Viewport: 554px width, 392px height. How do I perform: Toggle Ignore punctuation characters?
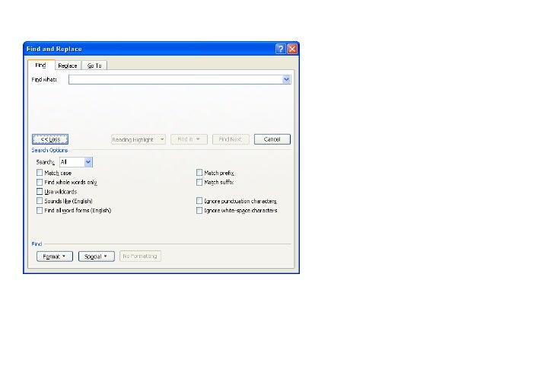click(199, 201)
